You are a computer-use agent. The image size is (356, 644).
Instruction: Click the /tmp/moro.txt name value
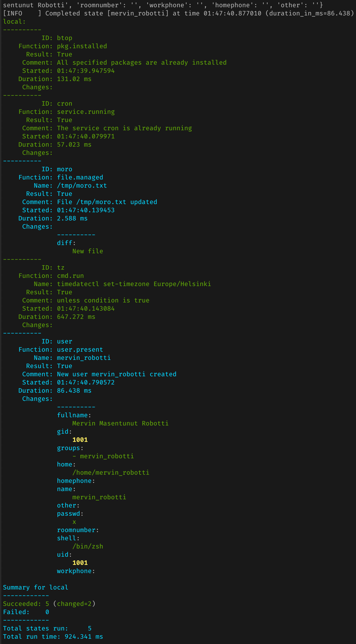(x=82, y=185)
